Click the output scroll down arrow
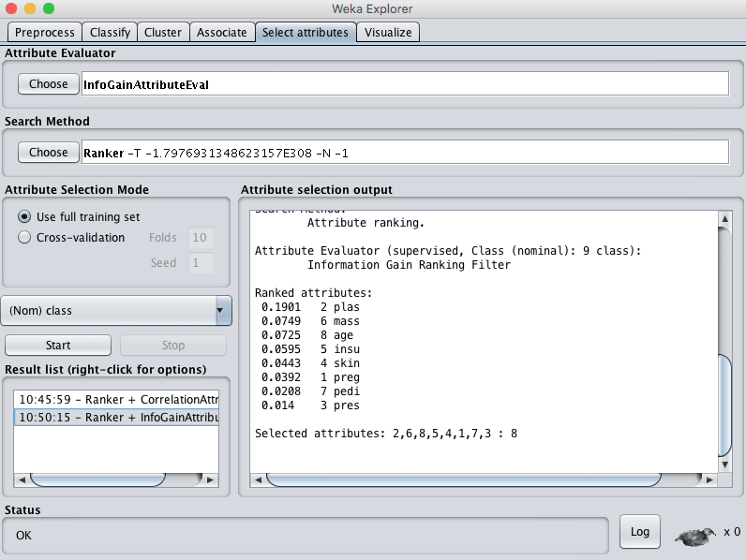 click(724, 464)
